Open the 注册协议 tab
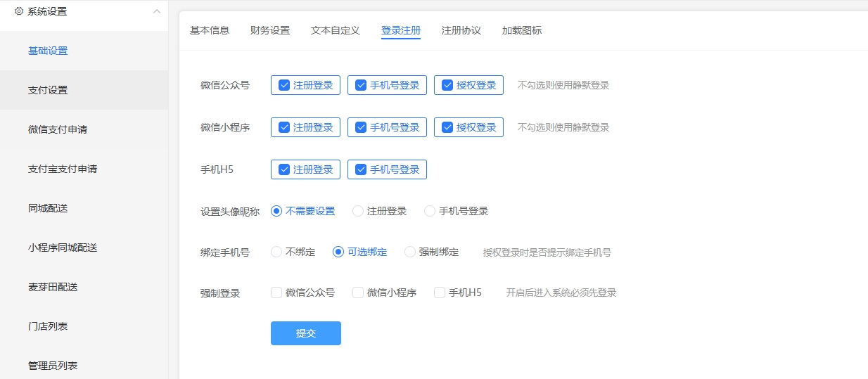868x379 pixels. click(461, 30)
